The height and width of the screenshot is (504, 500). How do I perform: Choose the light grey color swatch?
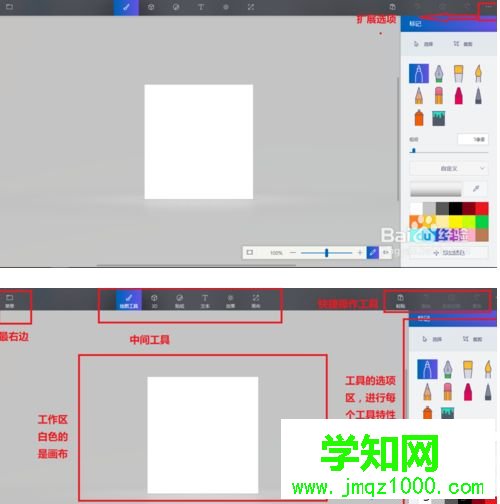coord(429,209)
